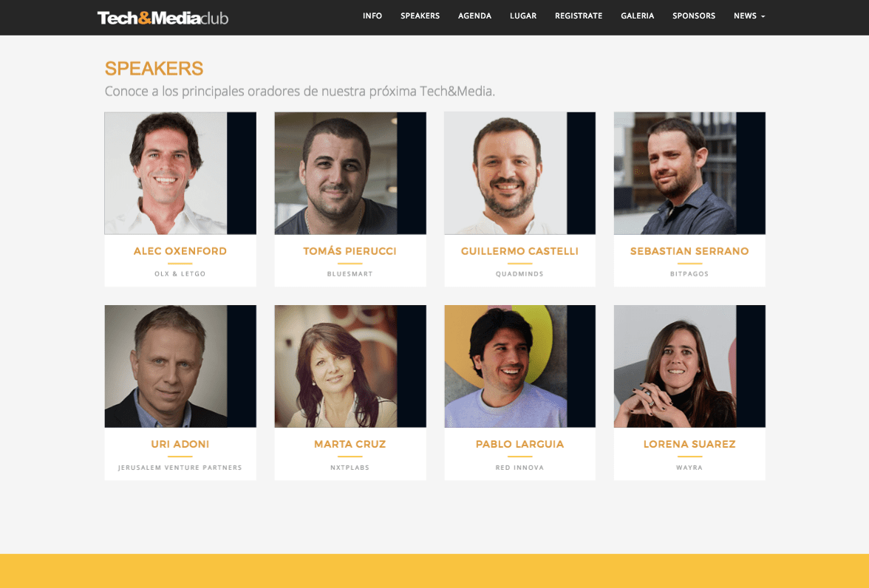Click the ALEC OXENFORD name link
869x588 pixels.
click(180, 251)
